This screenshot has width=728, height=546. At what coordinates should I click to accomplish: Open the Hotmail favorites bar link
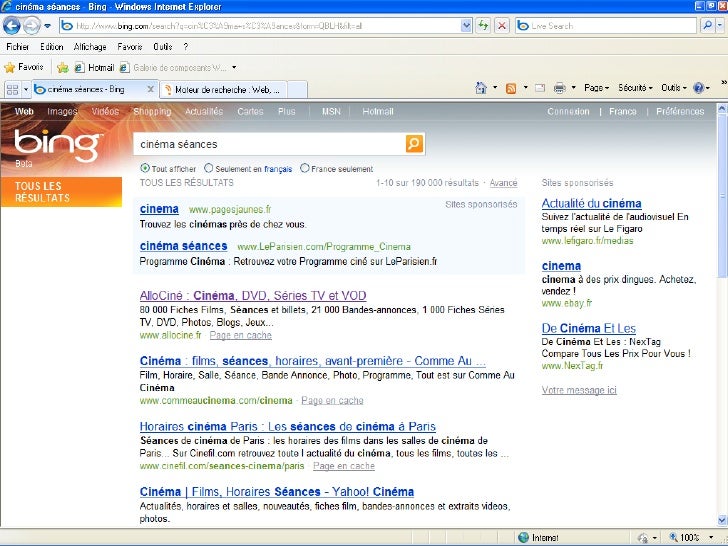coord(94,68)
